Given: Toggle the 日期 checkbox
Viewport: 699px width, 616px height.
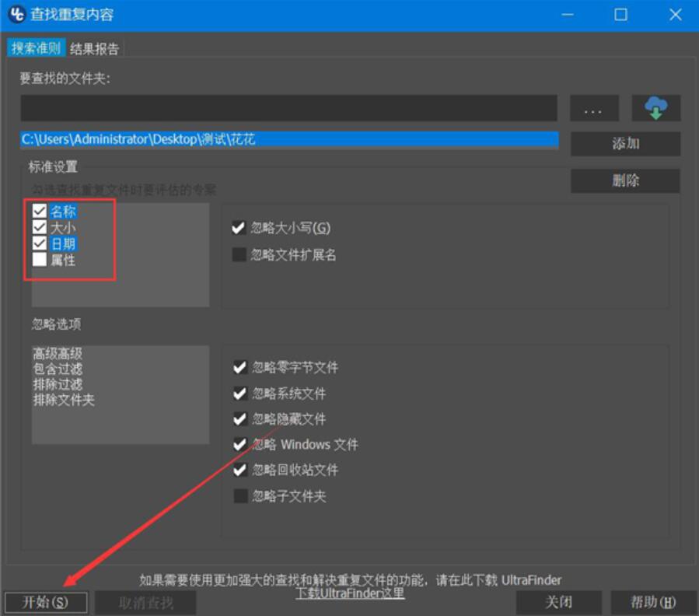Looking at the screenshot, I should pos(40,243).
